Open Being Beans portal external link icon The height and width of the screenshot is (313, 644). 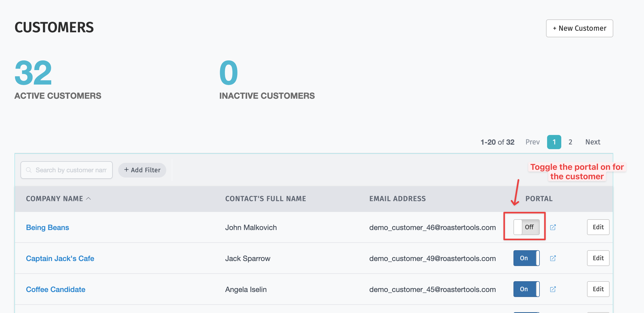pyautogui.click(x=553, y=227)
